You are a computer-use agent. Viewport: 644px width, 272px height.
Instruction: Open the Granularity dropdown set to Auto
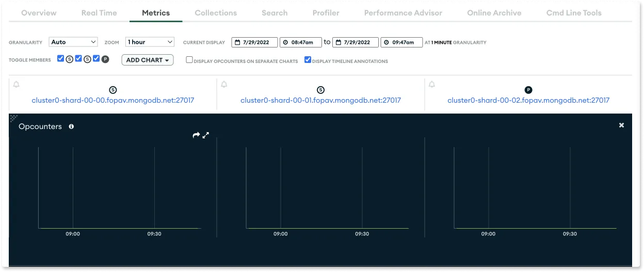pyautogui.click(x=73, y=42)
